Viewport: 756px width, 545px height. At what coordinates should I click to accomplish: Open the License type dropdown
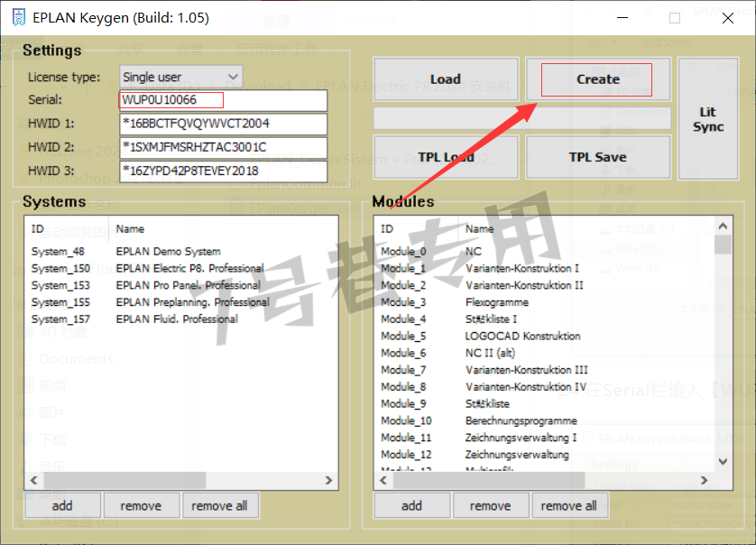coord(181,77)
